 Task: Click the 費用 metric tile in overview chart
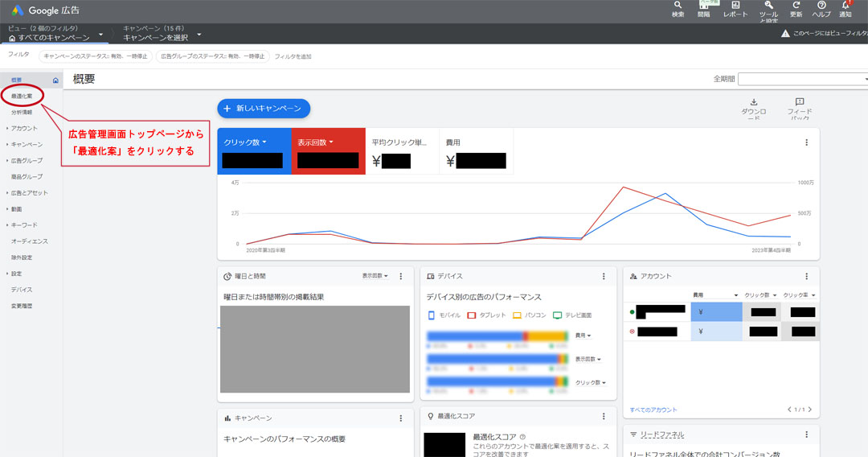click(476, 151)
